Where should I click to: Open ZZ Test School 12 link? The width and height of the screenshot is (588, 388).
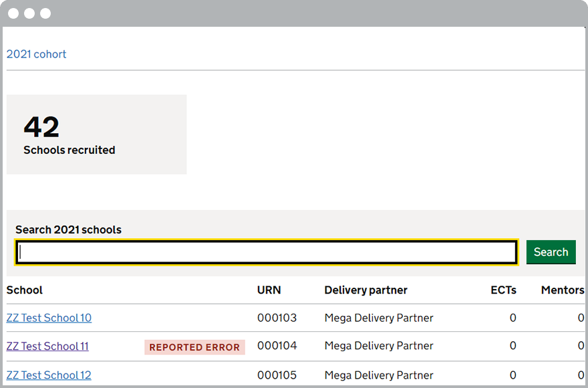[x=49, y=375]
